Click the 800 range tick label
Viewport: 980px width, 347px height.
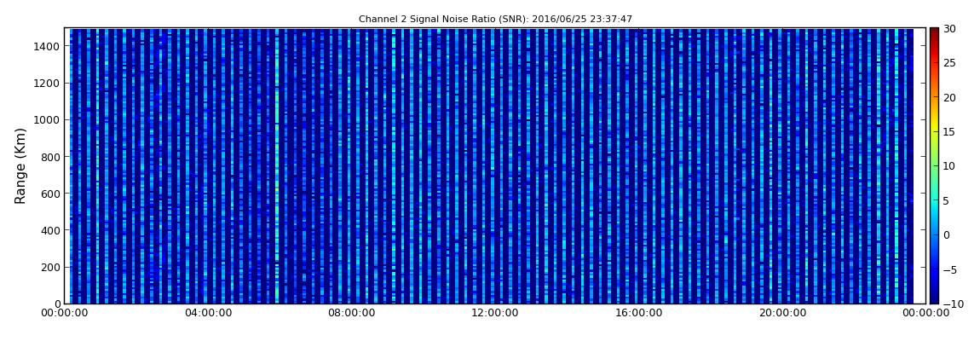pyautogui.click(x=50, y=157)
